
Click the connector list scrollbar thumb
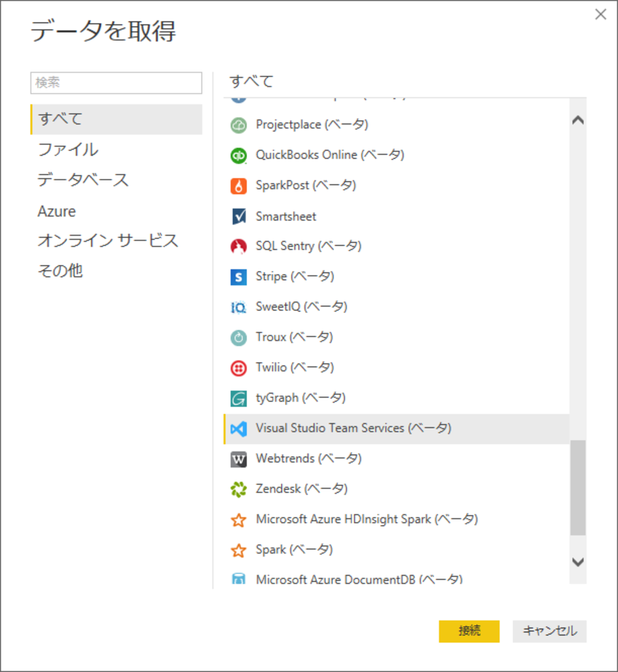[578, 487]
